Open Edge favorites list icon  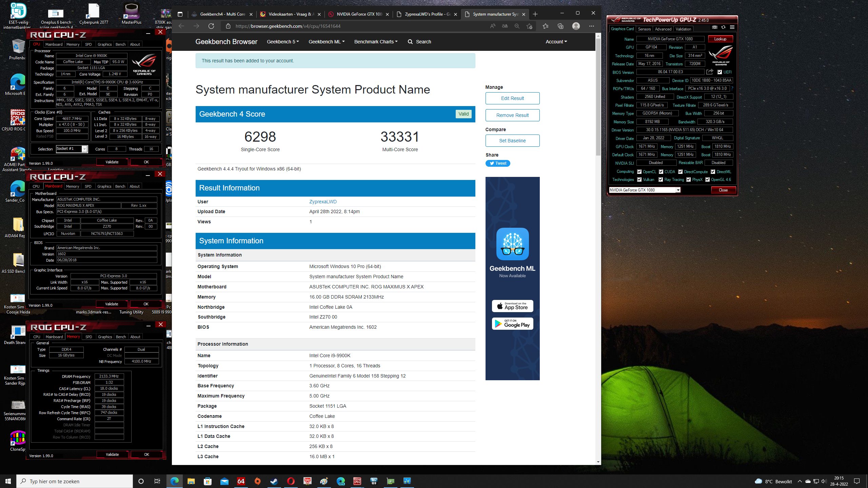(546, 26)
